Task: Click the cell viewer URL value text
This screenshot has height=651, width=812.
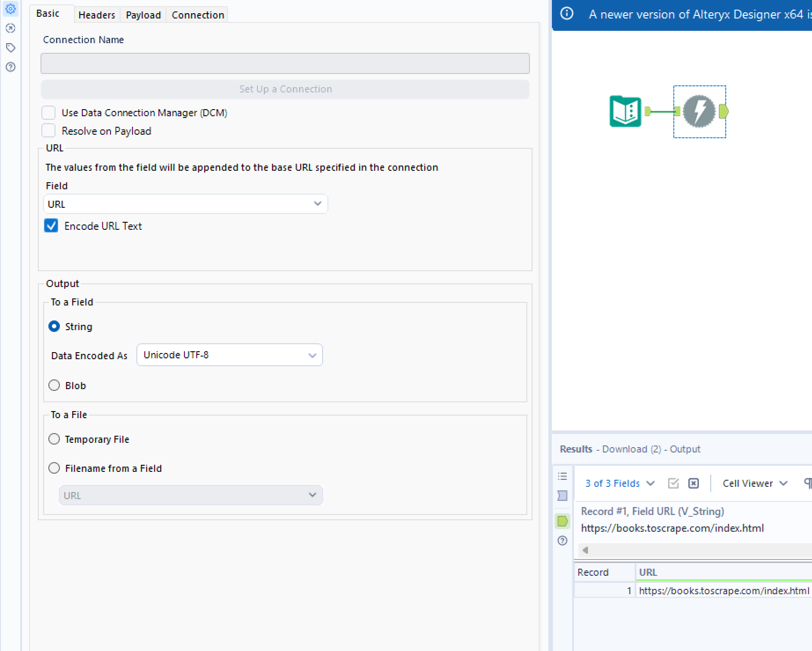Action: tap(672, 528)
